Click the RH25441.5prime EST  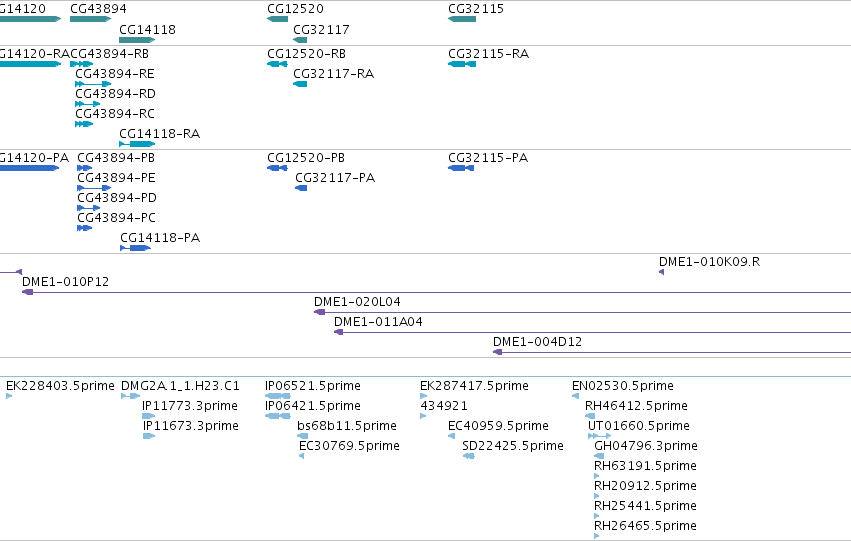(596, 516)
